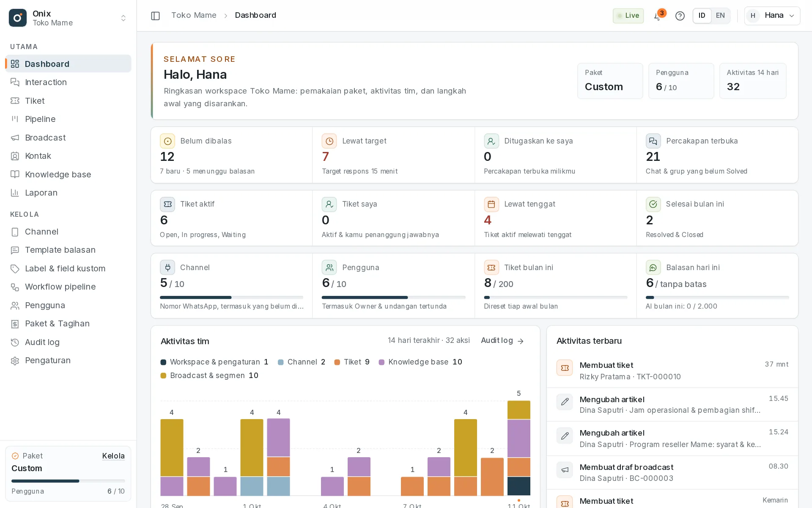Open Label & field kustom

pos(68,268)
